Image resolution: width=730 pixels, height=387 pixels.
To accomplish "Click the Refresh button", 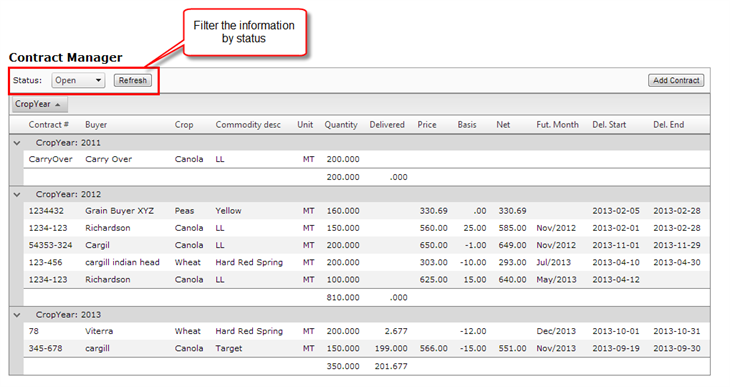I will tap(133, 81).
